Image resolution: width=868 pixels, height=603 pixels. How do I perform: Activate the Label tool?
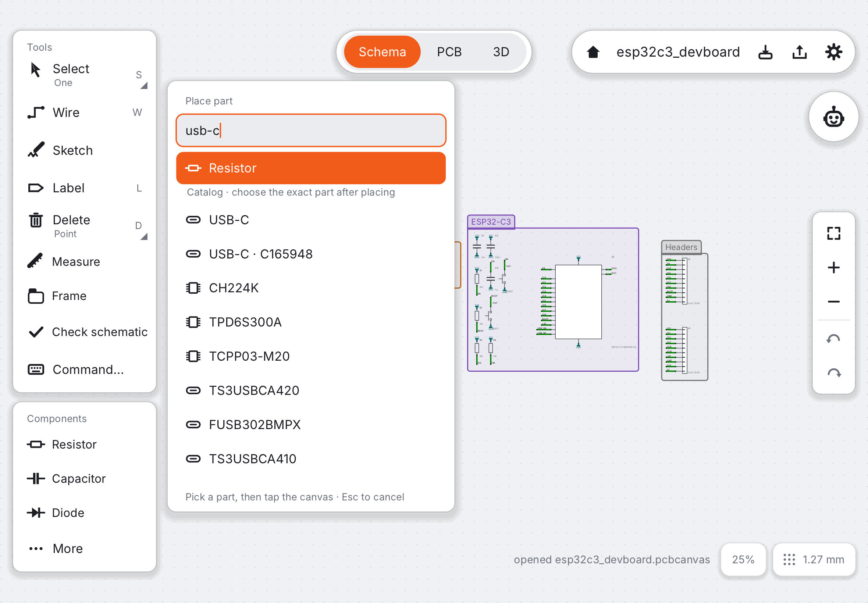(85, 188)
